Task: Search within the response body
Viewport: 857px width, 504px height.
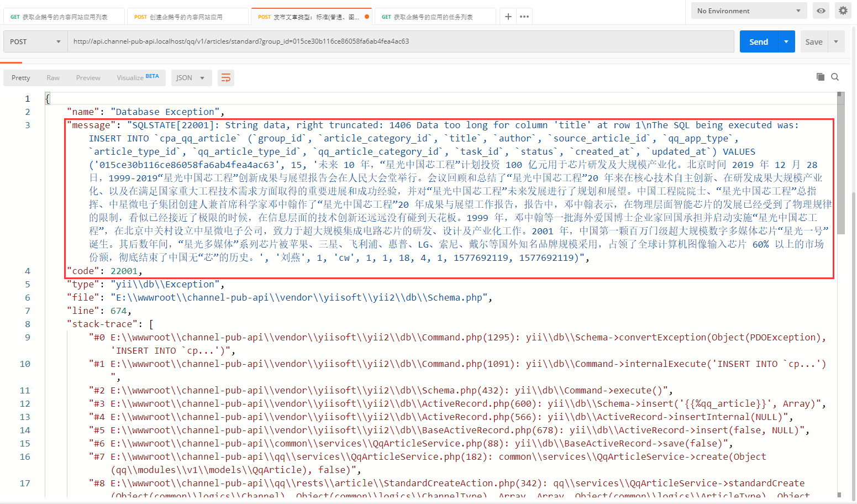Action: [x=835, y=77]
